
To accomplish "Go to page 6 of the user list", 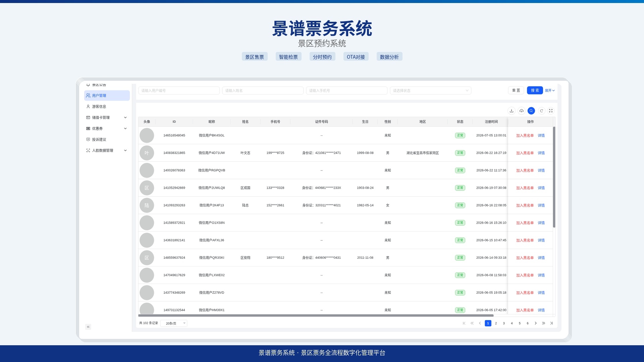I will tap(528, 323).
